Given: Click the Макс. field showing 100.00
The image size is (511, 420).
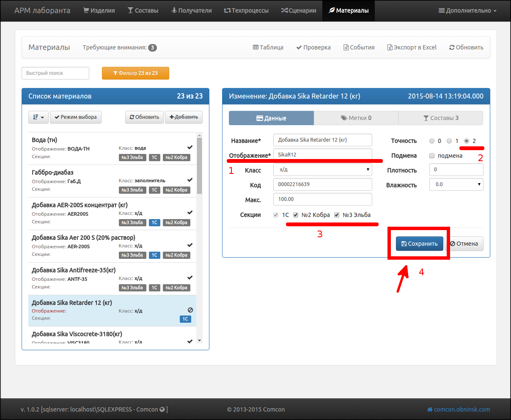Looking at the screenshot, I should pos(323,199).
